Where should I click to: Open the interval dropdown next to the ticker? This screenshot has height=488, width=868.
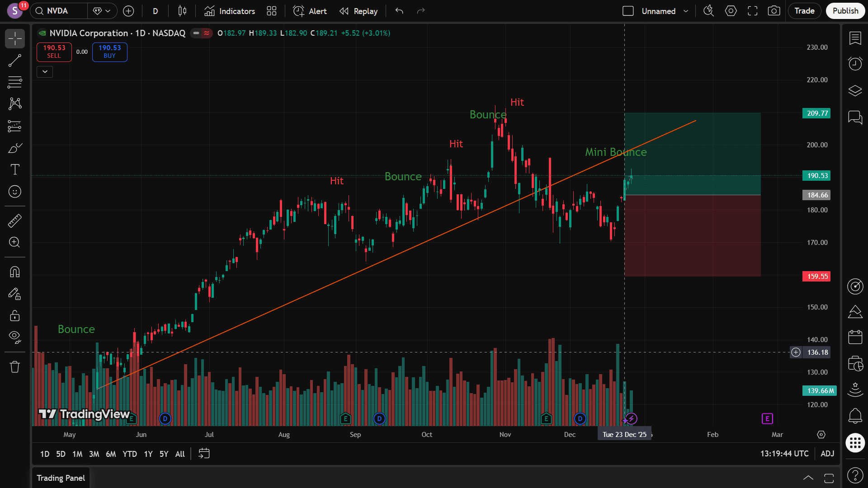pos(155,11)
